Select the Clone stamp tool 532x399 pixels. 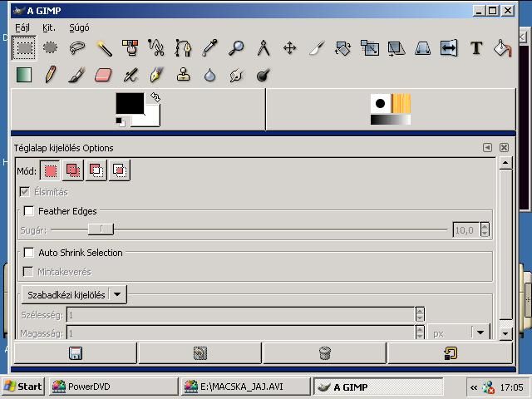(183, 75)
